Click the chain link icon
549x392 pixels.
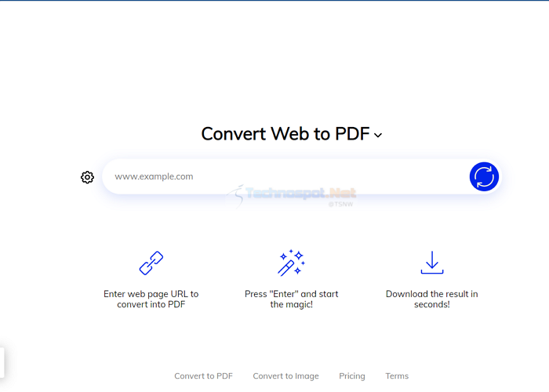pyautogui.click(x=151, y=263)
